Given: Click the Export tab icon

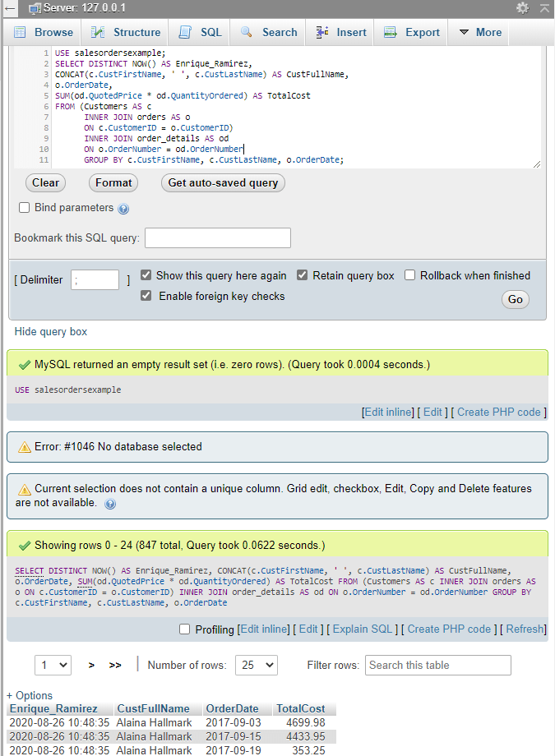Looking at the screenshot, I should [390, 32].
